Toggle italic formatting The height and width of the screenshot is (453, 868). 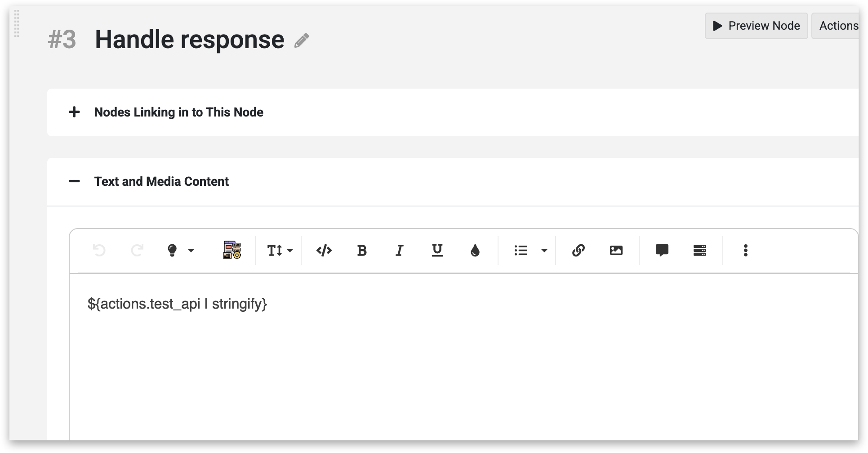[399, 250]
